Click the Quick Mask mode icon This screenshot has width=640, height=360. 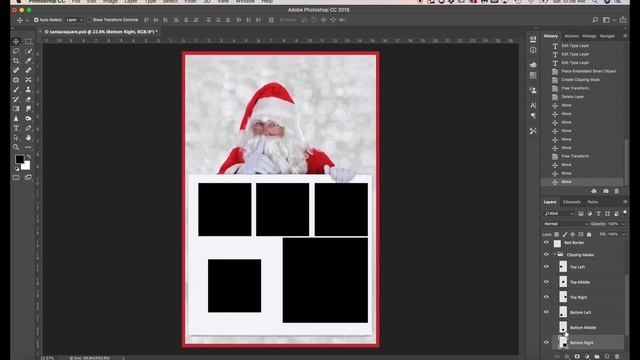(x=16, y=178)
